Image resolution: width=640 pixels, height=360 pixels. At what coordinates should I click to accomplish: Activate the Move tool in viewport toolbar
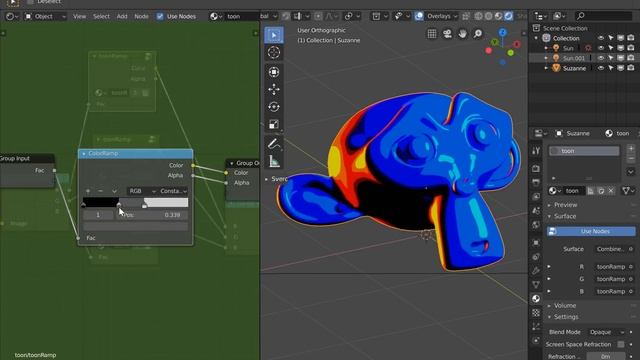(274, 89)
